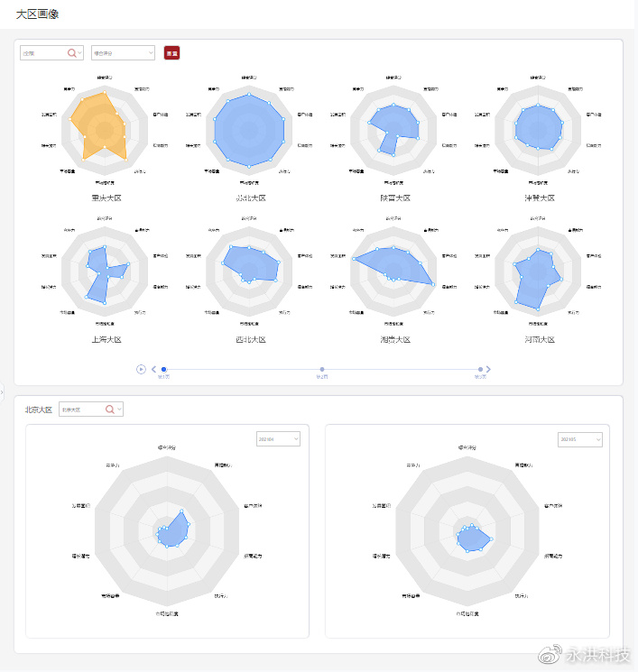Select the middle timeline page marker
This screenshot has width=638, height=672.
coord(322,369)
